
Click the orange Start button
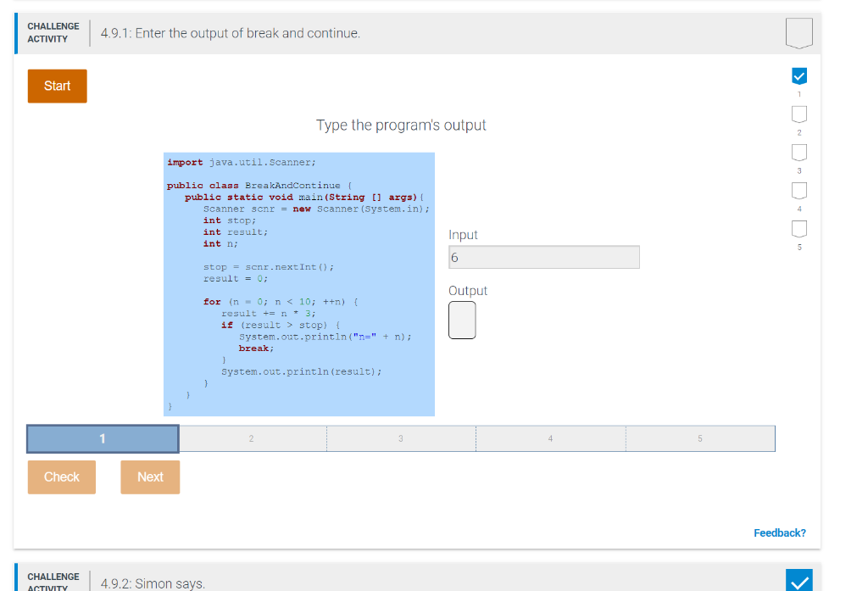57,86
